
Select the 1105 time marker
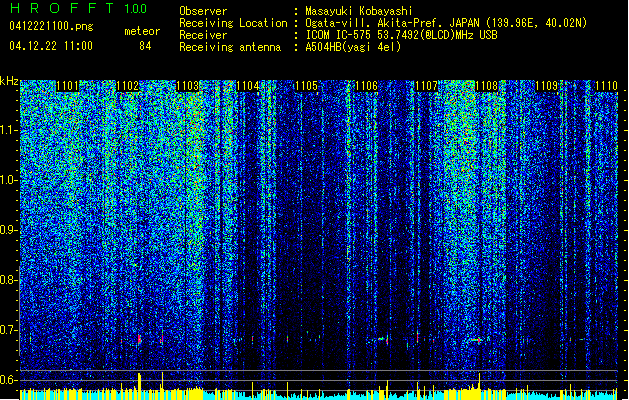(306, 86)
